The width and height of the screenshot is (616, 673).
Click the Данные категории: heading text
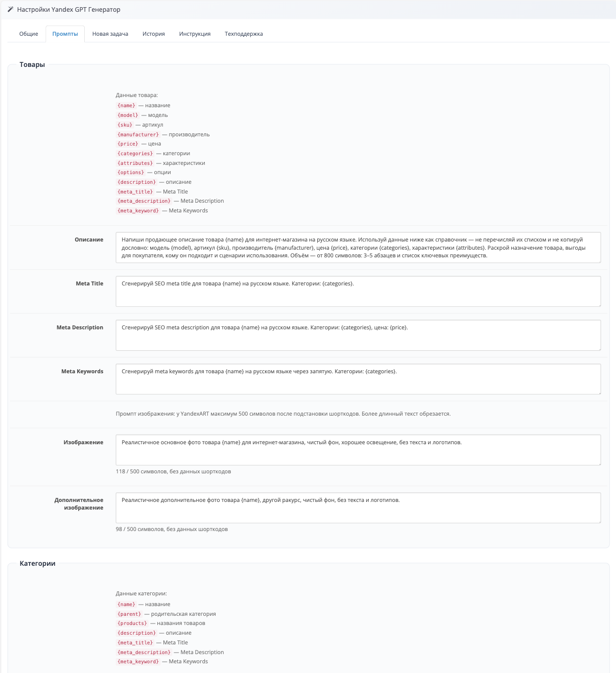pos(141,593)
